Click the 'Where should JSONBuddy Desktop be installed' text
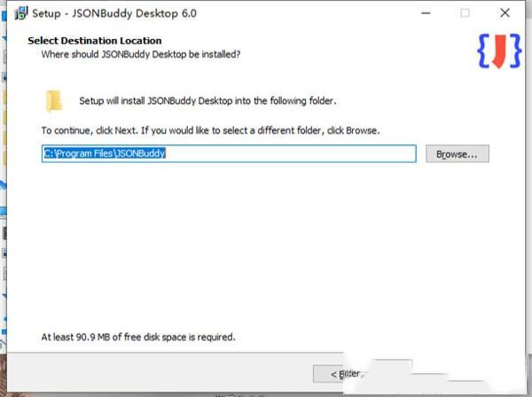Viewport: 532px width, 397px height. pos(141,54)
